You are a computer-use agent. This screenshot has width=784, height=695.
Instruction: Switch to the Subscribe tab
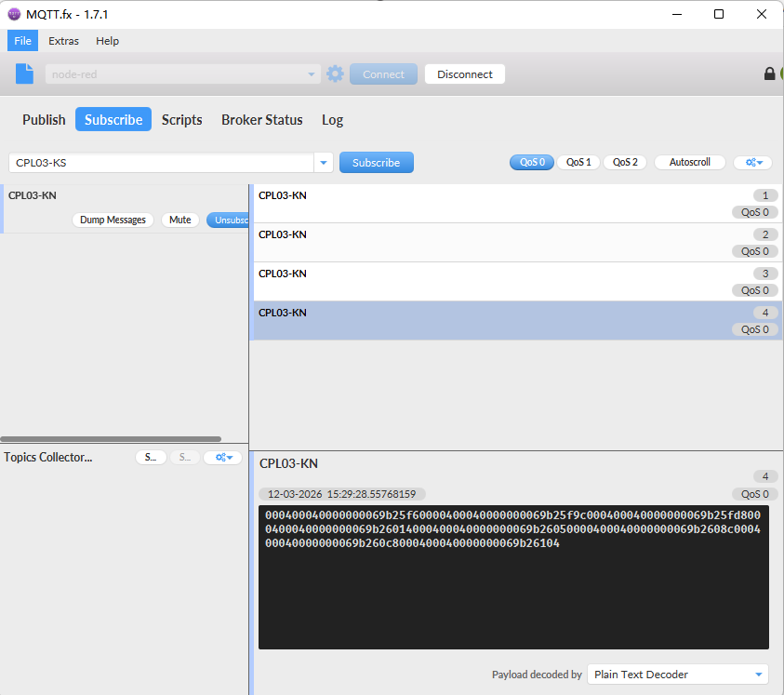click(113, 120)
